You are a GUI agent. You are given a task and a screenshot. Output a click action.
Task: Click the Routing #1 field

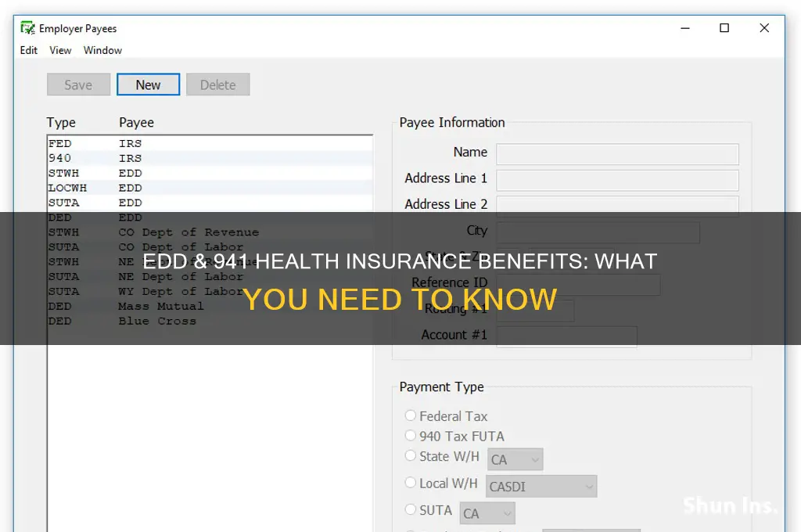535,311
